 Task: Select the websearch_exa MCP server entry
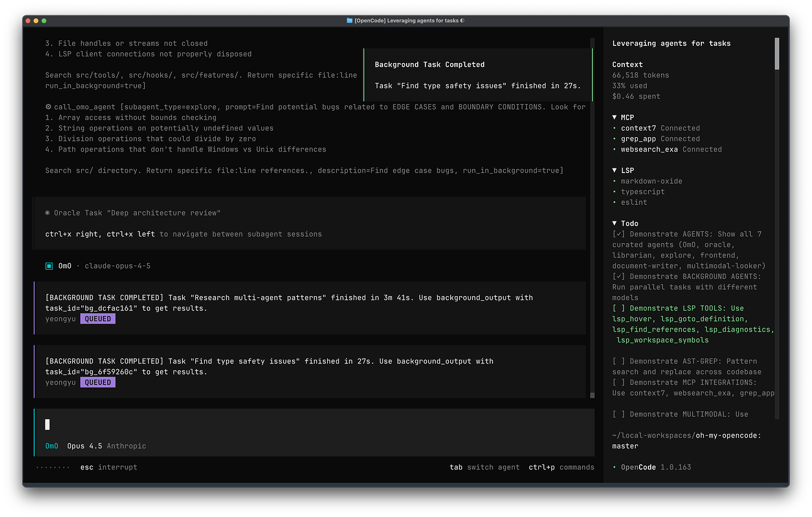click(667, 150)
